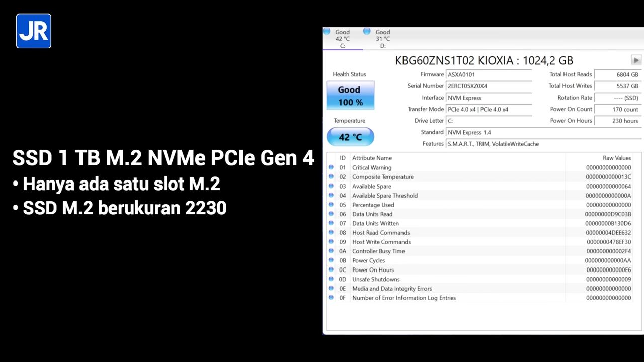Click the JR logo in the top-left corner

[x=33, y=31]
